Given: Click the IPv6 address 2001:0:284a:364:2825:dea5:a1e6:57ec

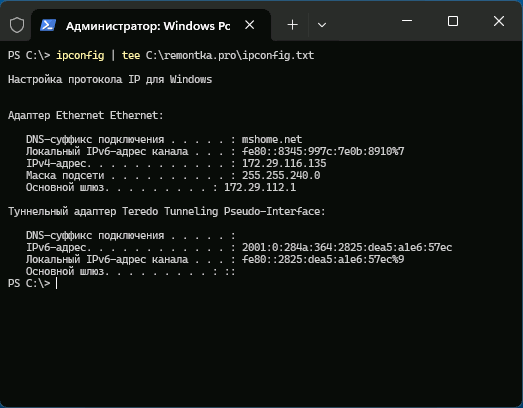Looking at the screenshot, I should click(x=347, y=248).
